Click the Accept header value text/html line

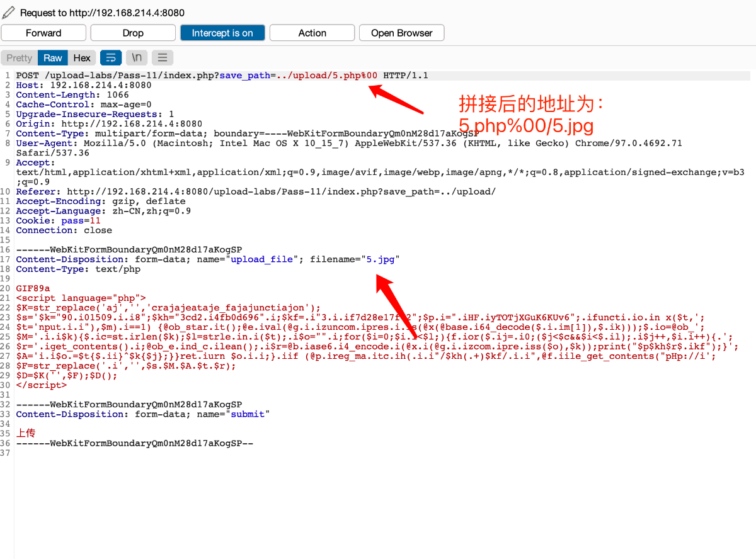(381, 172)
